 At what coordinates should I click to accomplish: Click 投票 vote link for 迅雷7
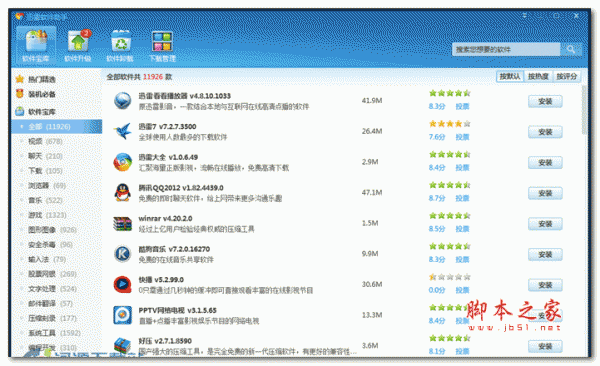[462, 137]
